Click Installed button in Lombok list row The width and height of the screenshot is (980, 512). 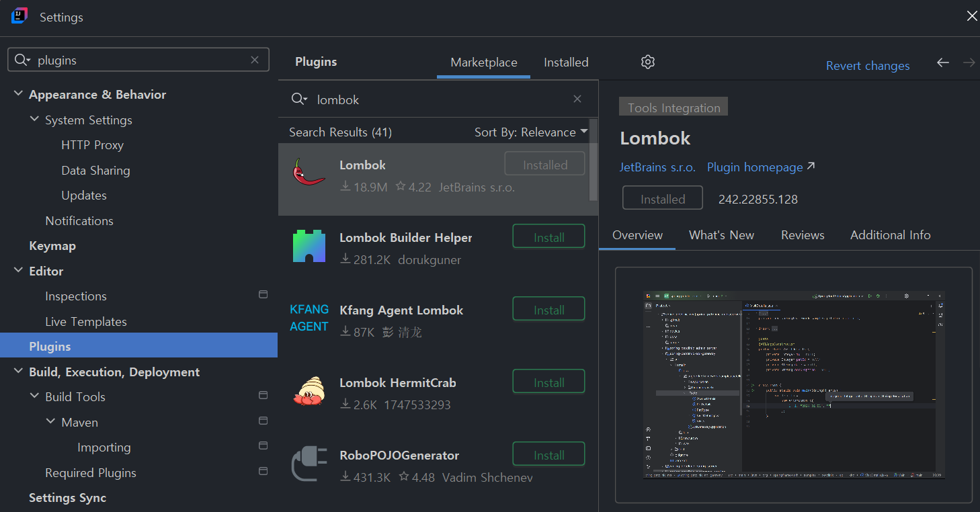(x=544, y=165)
